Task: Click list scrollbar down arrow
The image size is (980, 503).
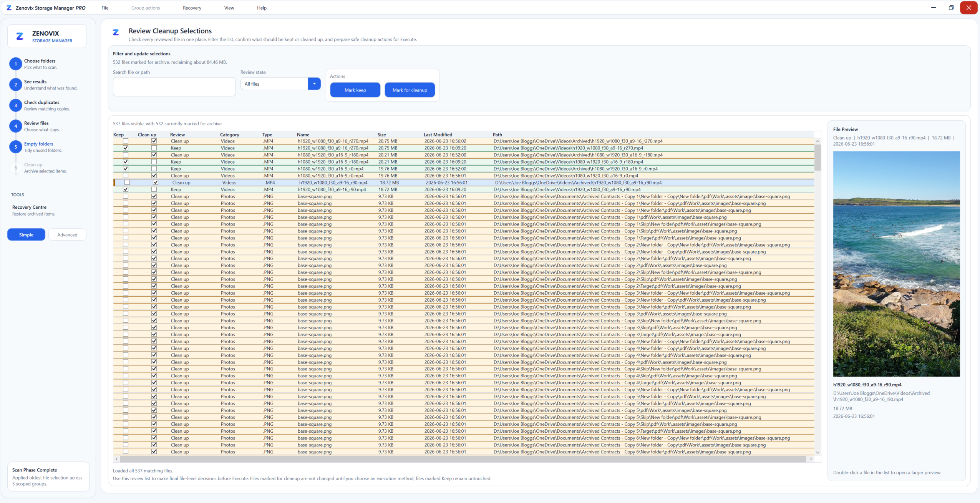Action: 817,452
